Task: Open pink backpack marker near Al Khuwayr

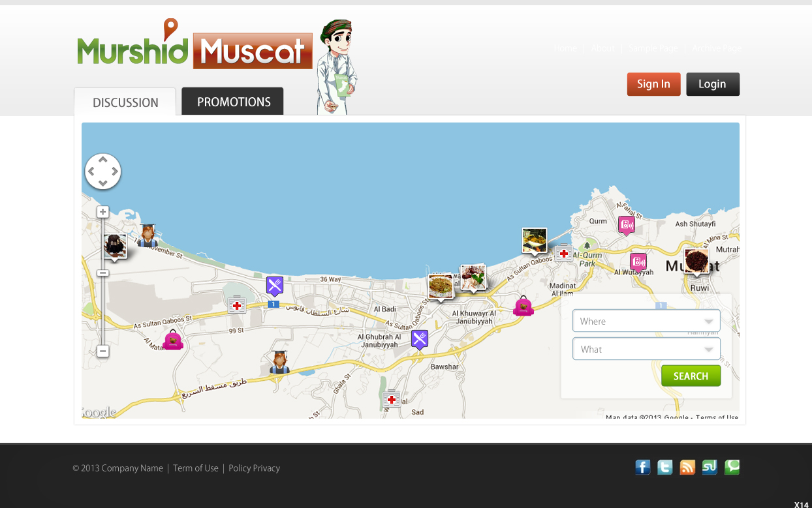Action: pyautogui.click(x=523, y=306)
